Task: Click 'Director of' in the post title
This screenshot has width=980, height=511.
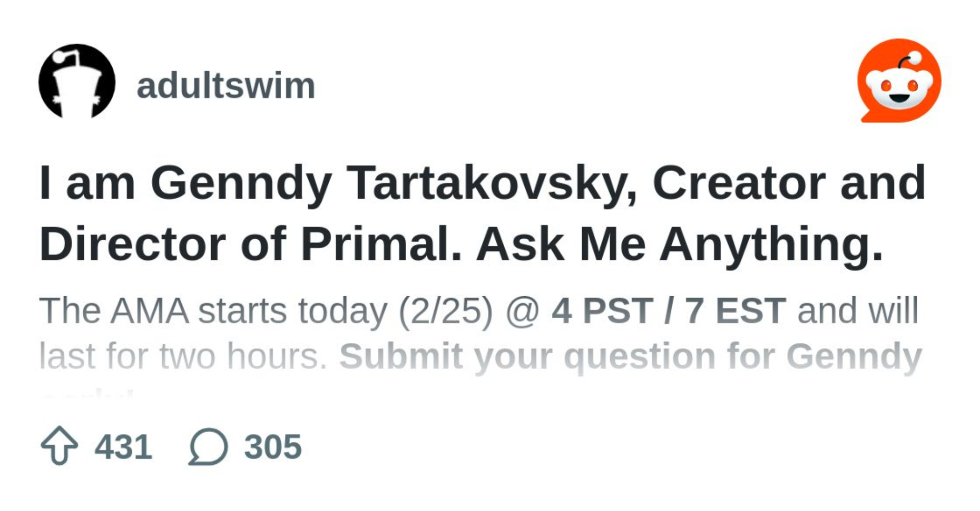Action: click(x=163, y=244)
